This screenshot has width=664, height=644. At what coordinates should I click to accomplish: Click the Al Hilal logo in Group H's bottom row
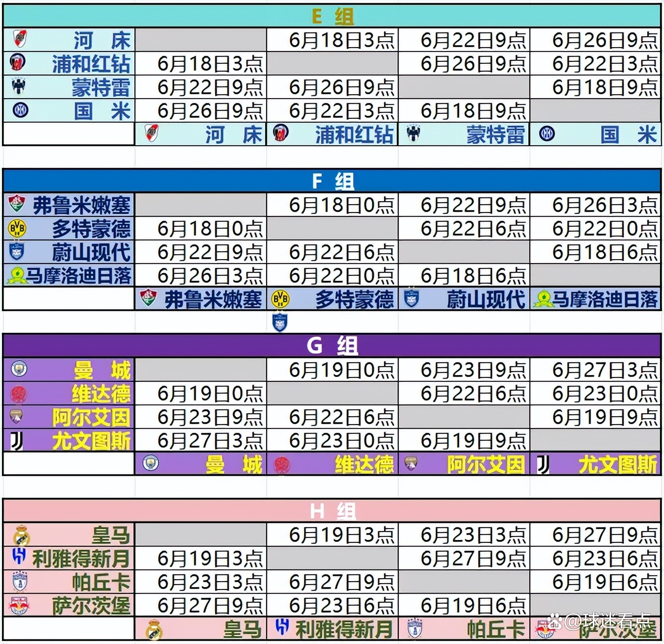pyautogui.click(x=282, y=627)
